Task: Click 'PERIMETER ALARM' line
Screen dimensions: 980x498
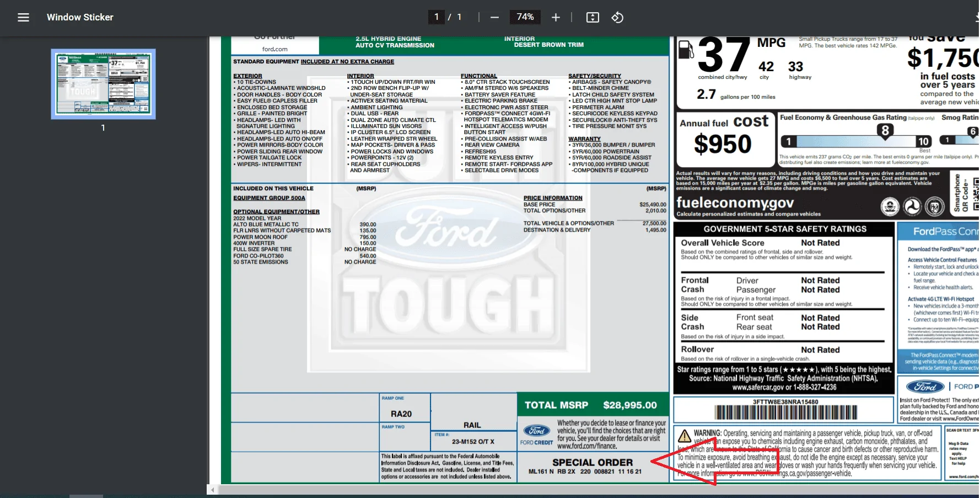Action: 598,108
